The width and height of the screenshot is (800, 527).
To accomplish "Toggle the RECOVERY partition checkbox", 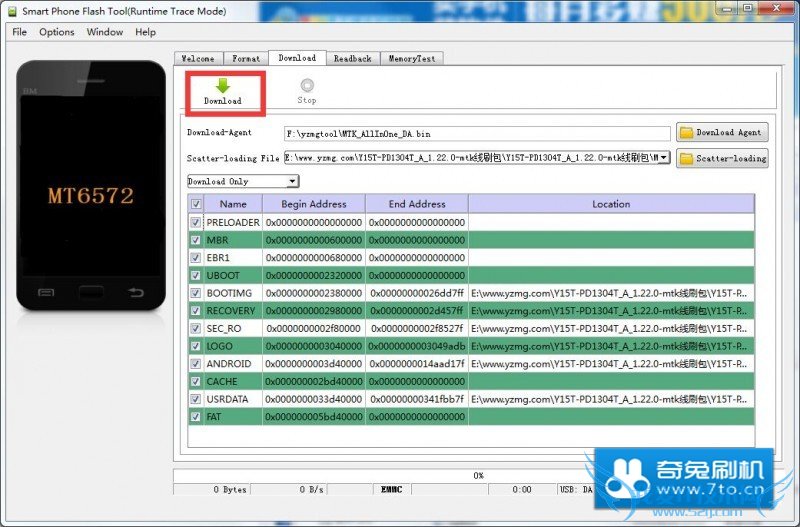I will 196,311.
